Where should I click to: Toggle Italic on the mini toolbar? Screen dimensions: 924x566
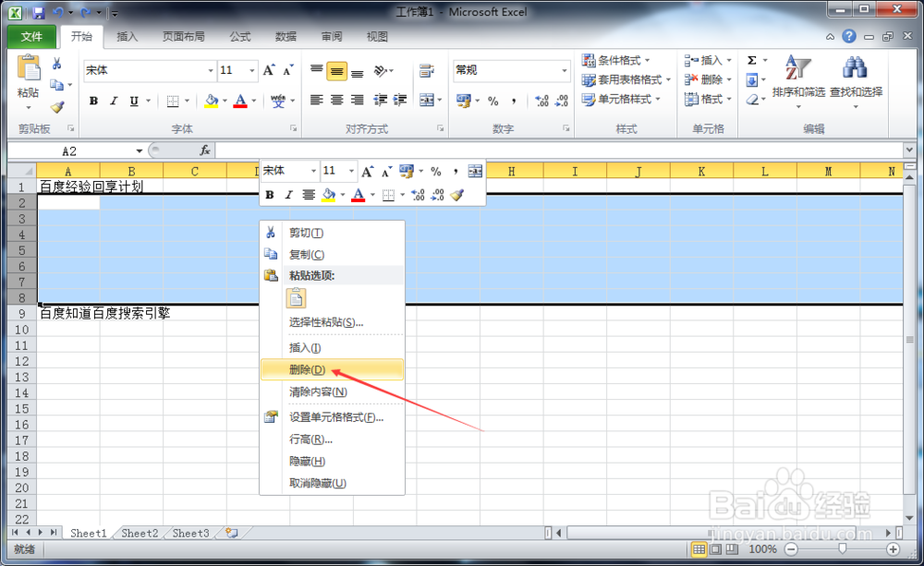click(288, 194)
